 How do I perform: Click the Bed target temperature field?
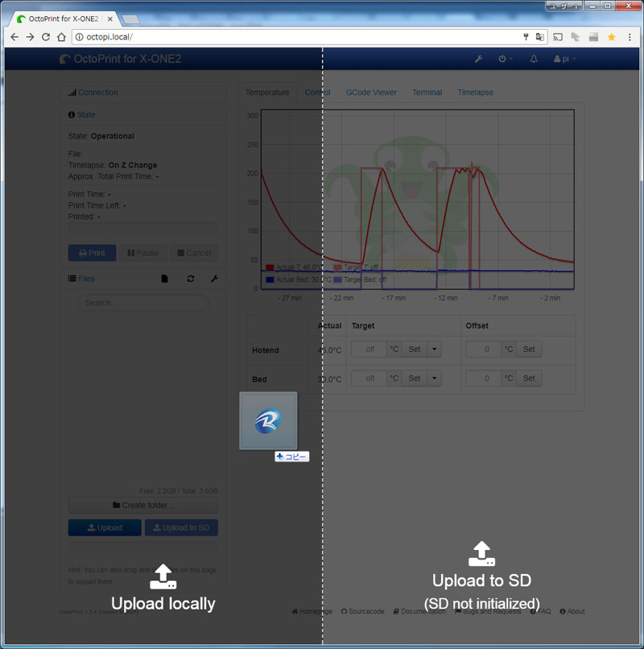pos(369,378)
